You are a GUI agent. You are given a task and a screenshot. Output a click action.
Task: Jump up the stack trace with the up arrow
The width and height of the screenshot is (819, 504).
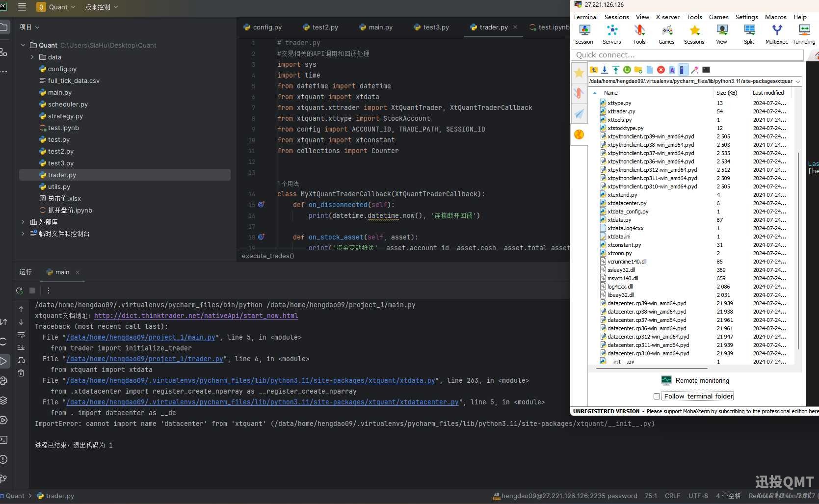(21, 309)
